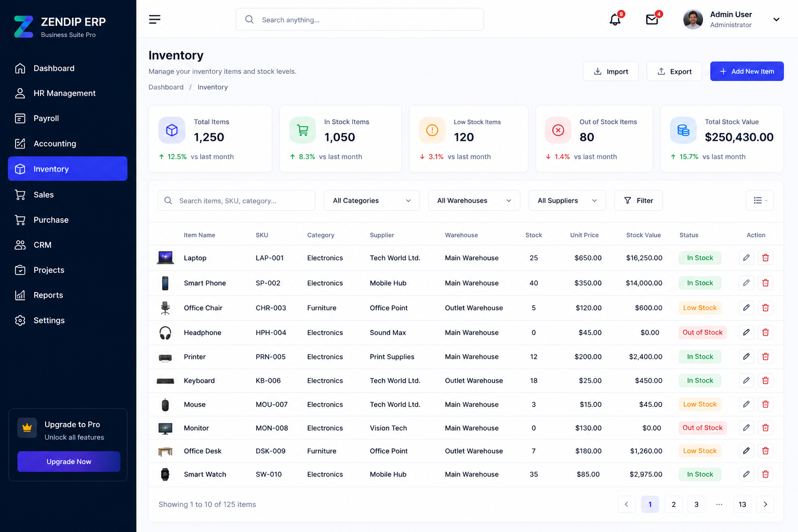Go to page 2
This screenshot has height=532, width=798.
pos(674,504)
